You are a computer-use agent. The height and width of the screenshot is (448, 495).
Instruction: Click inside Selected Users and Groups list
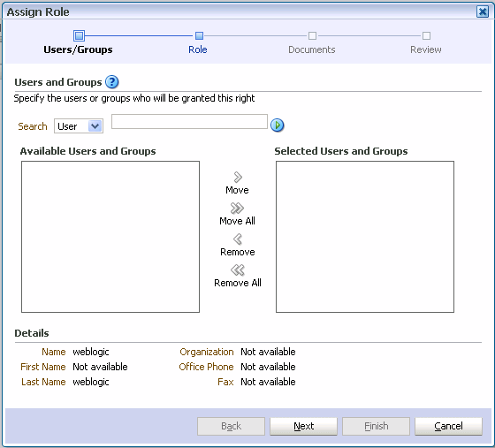[365, 237]
